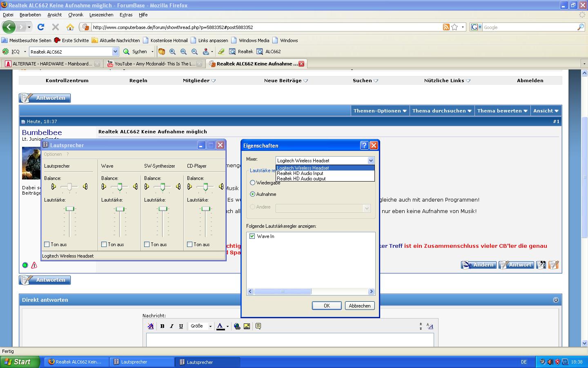Click the masks icon in ICQ toolbar

tap(162, 52)
